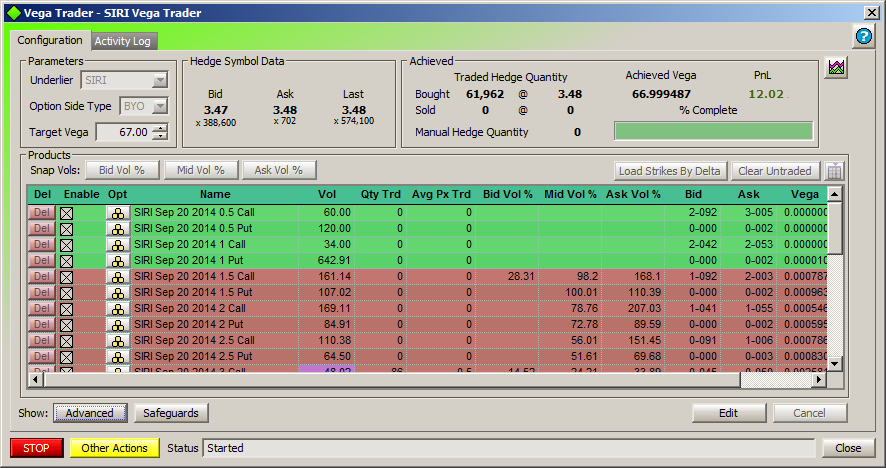The height and width of the screenshot is (468, 886).
Task: Open option icon for 0.5 Call row
Action: pos(118,213)
